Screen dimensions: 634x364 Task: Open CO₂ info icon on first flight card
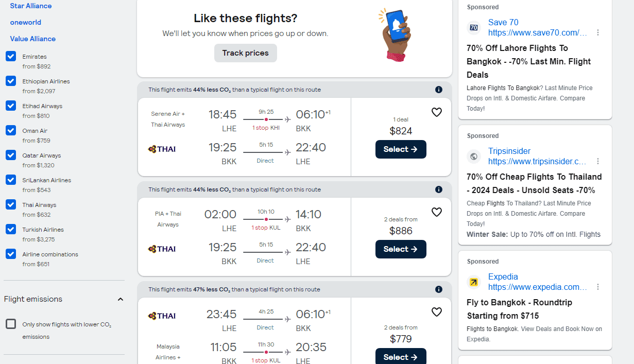pos(439,90)
